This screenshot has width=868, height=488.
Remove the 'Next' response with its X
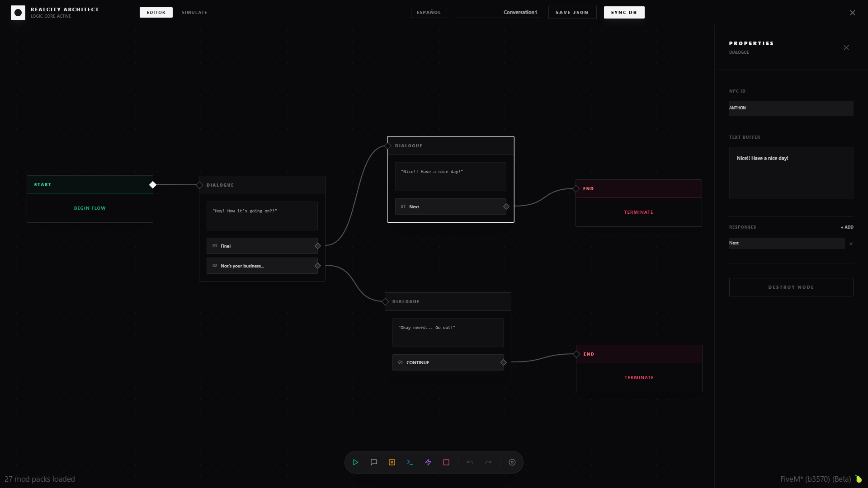[x=851, y=244]
